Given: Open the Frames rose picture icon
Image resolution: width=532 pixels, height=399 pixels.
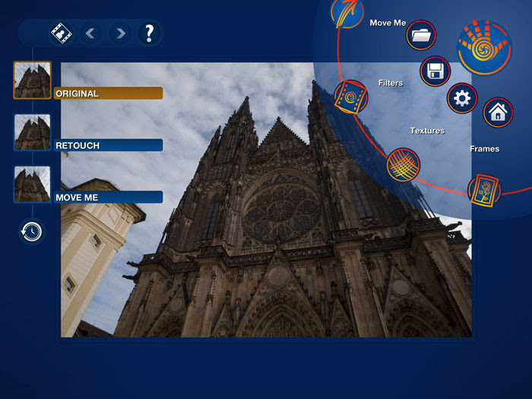Looking at the screenshot, I should [x=484, y=190].
